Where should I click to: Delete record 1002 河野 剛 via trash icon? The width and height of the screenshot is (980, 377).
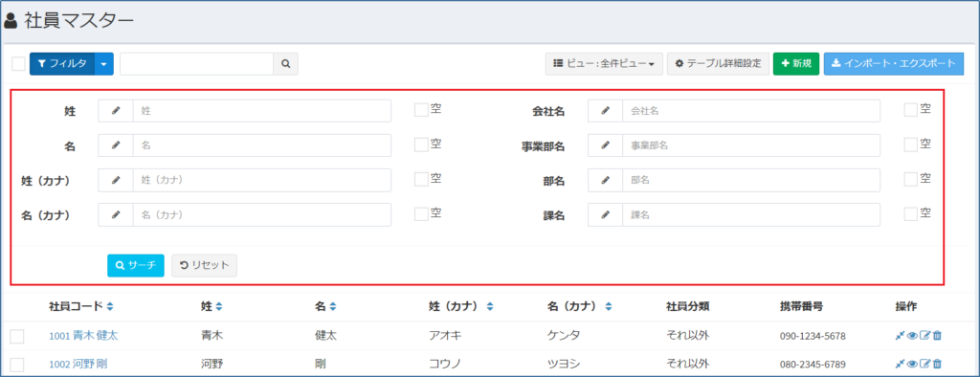coord(937,364)
